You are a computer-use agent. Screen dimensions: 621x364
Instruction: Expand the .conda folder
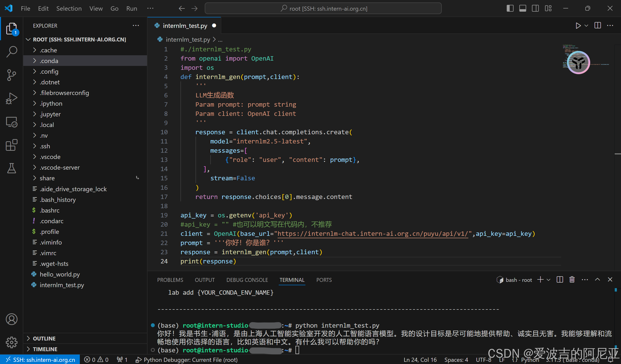[49, 61]
